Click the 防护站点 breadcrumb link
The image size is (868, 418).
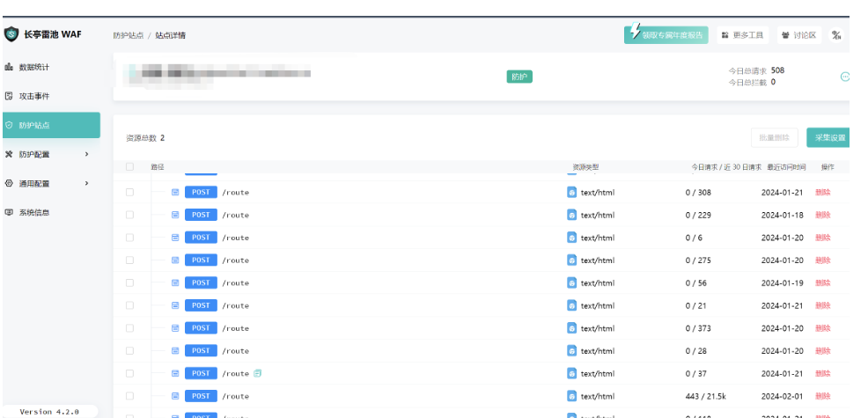(128, 35)
